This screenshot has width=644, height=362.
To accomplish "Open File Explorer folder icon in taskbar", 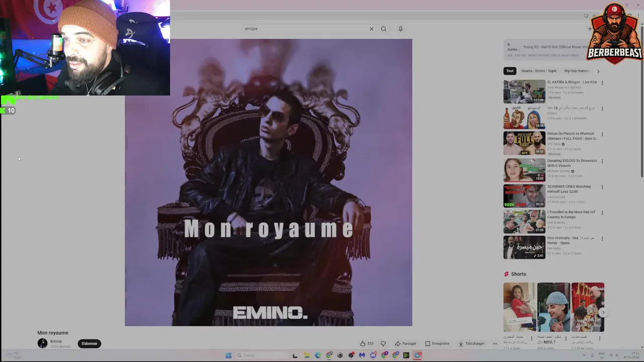I will click(306, 355).
